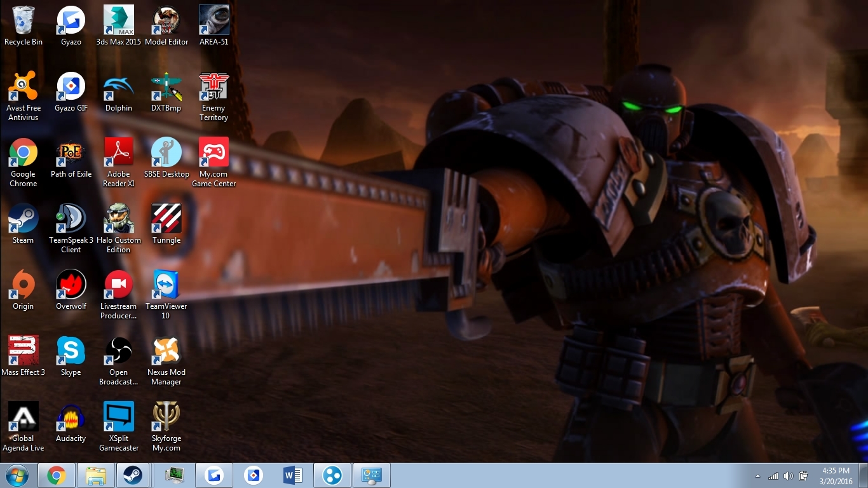This screenshot has width=868, height=488.
Task: Select the DXTBmp desktop shortcut
Action: click(x=166, y=92)
